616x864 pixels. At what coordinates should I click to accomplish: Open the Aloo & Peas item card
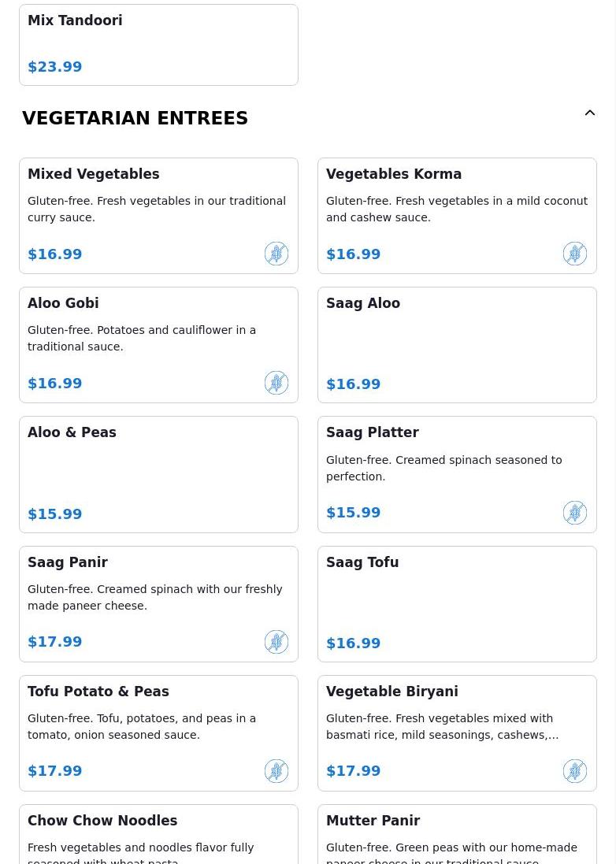coord(158,474)
